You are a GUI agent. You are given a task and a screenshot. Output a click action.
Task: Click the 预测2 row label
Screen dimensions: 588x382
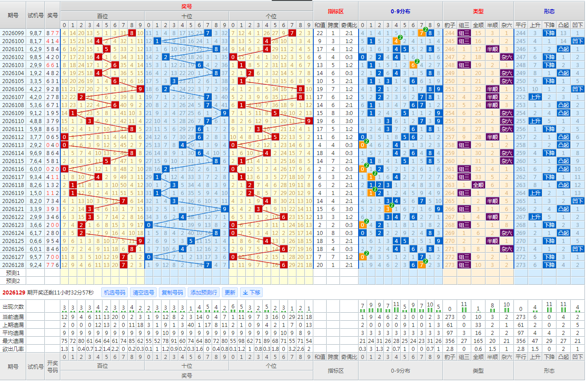click(x=13, y=281)
